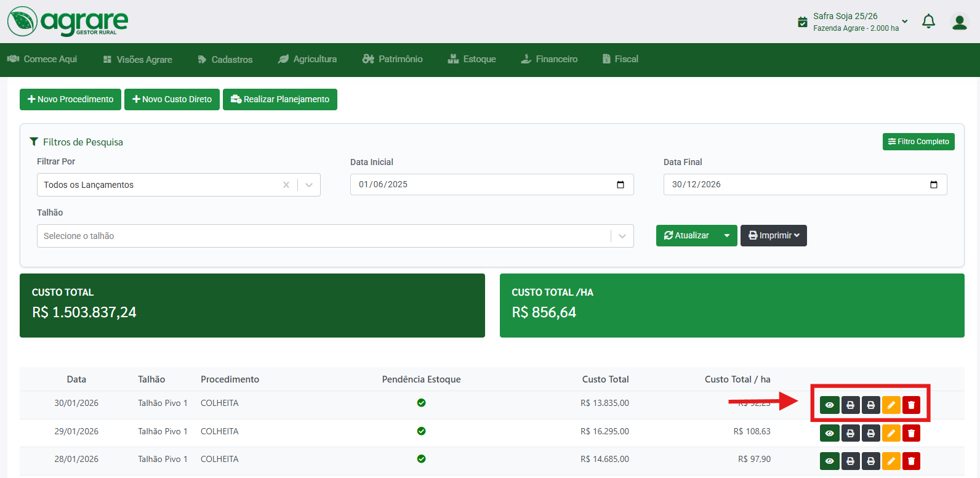Open the Fiscal menu
980x478 pixels.
[x=621, y=59]
